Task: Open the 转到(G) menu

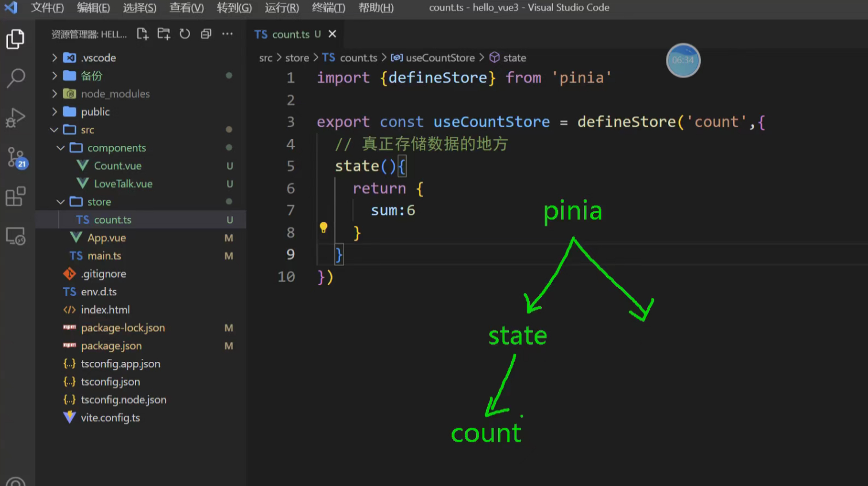Action: (x=234, y=7)
